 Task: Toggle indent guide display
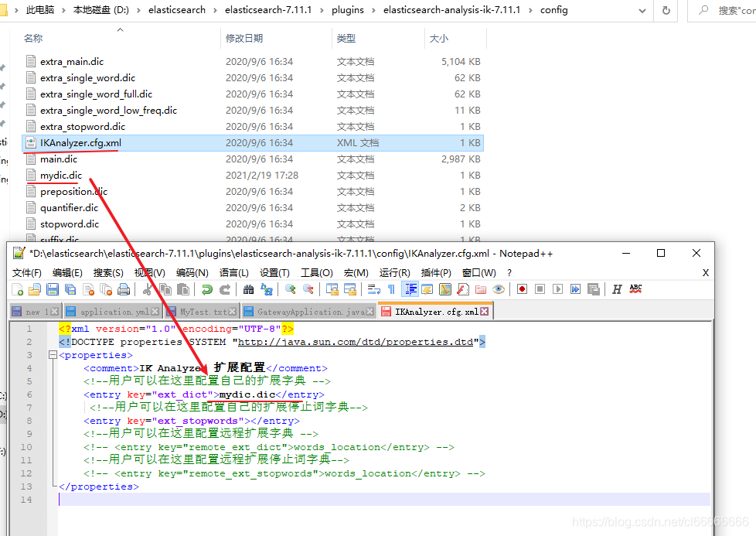tap(410, 289)
